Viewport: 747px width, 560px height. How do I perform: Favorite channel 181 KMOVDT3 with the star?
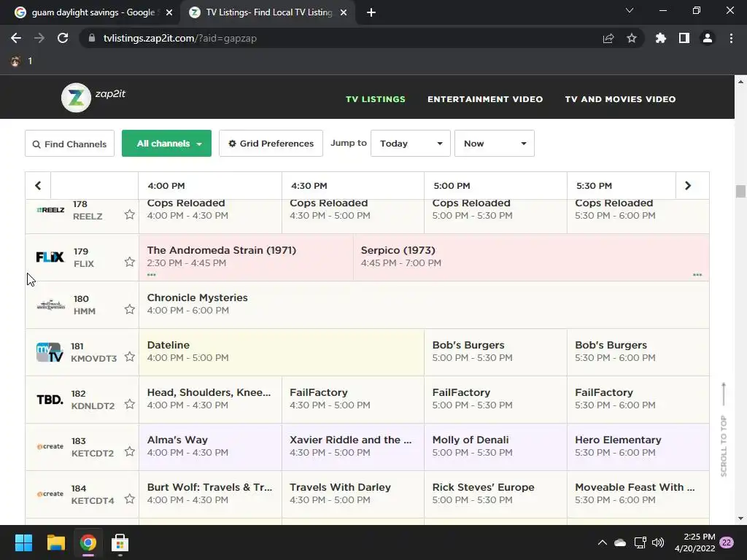coord(130,357)
